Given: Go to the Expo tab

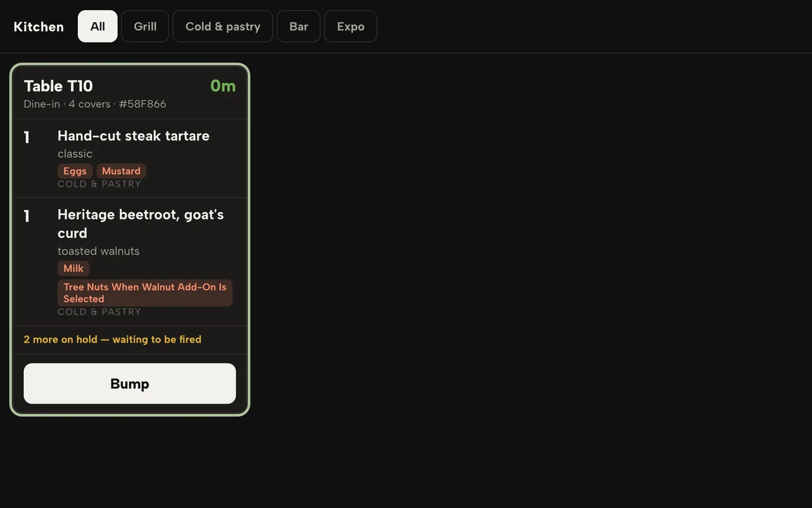Looking at the screenshot, I should pyautogui.click(x=350, y=27).
